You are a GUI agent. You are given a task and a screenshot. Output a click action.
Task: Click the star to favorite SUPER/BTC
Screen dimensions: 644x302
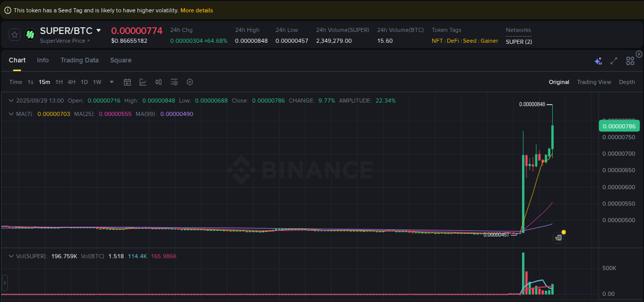click(x=14, y=35)
